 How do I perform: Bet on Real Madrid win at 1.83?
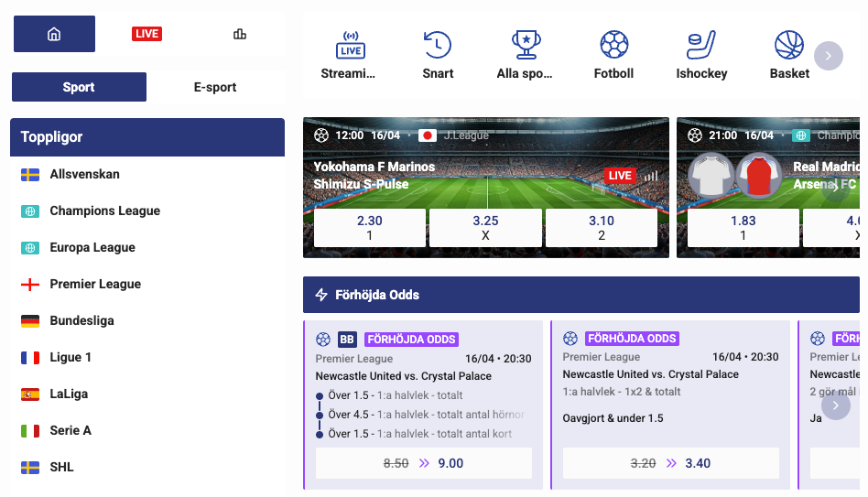pyautogui.click(x=743, y=228)
